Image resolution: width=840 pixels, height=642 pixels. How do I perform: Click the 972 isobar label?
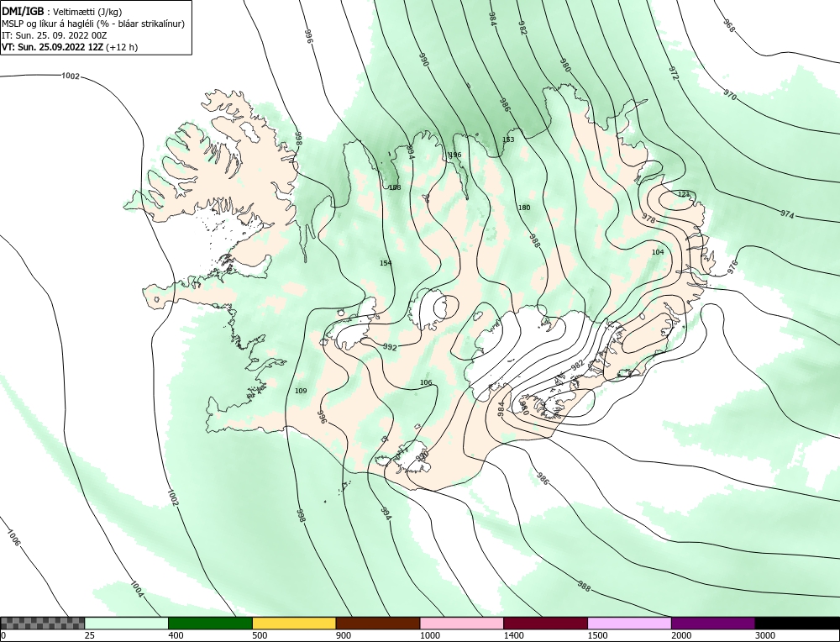pyautogui.click(x=674, y=73)
